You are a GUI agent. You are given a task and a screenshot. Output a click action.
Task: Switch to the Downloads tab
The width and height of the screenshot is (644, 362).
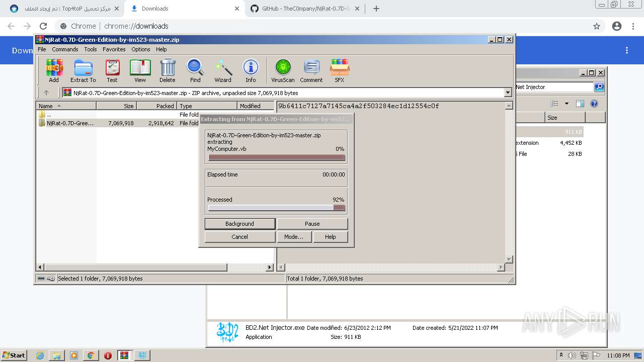[x=184, y=9]
